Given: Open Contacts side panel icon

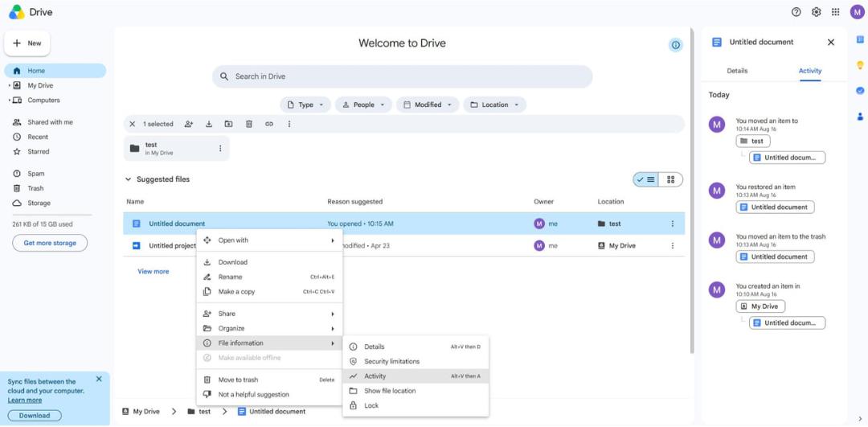Looking at the screenshot, I should [860, 117].
